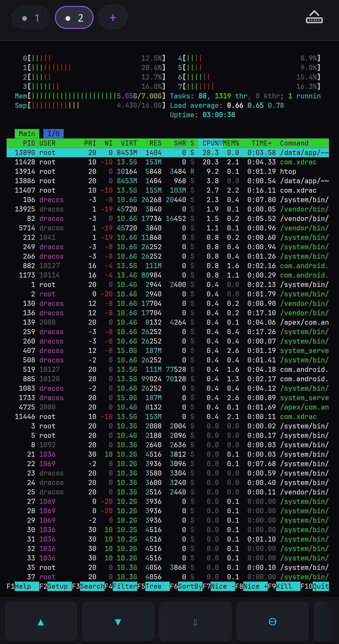
Task: Select process row PID 139 /apex/com.an
Action: pos(168,322)
